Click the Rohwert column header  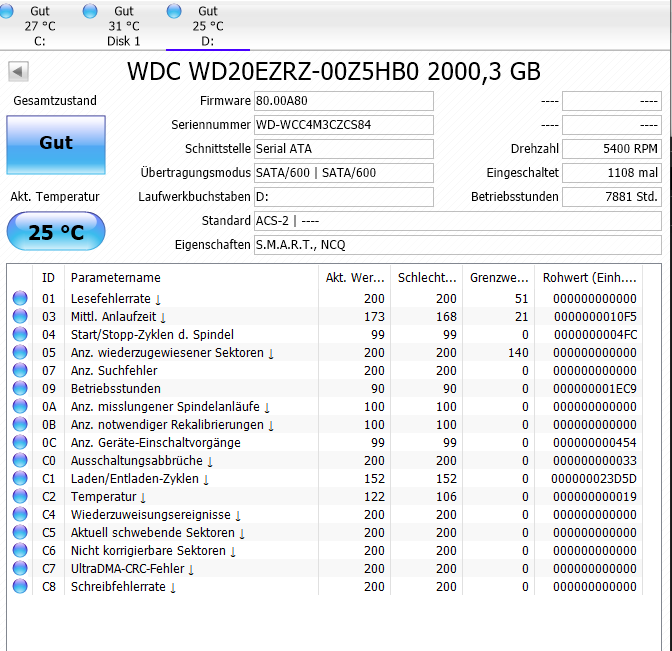[589, 278]
